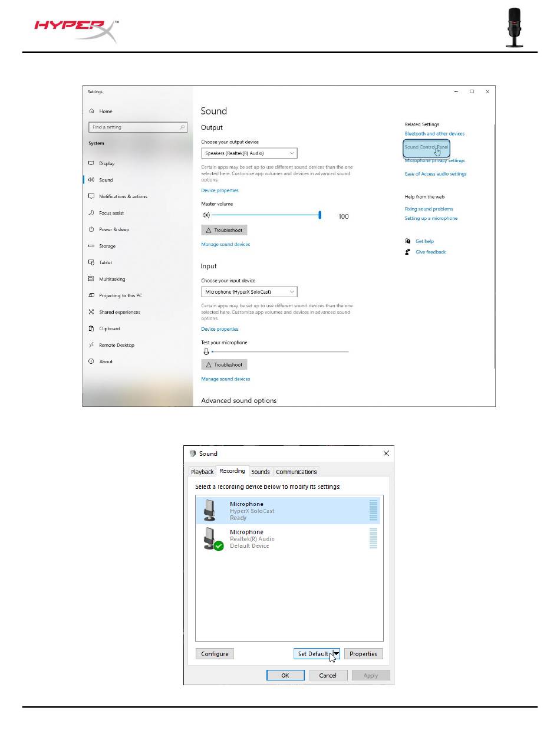The width and height of the screenshot is (560, 743).
Task: Click the Remote Desktop icon
Action: (x=91, y=345)
